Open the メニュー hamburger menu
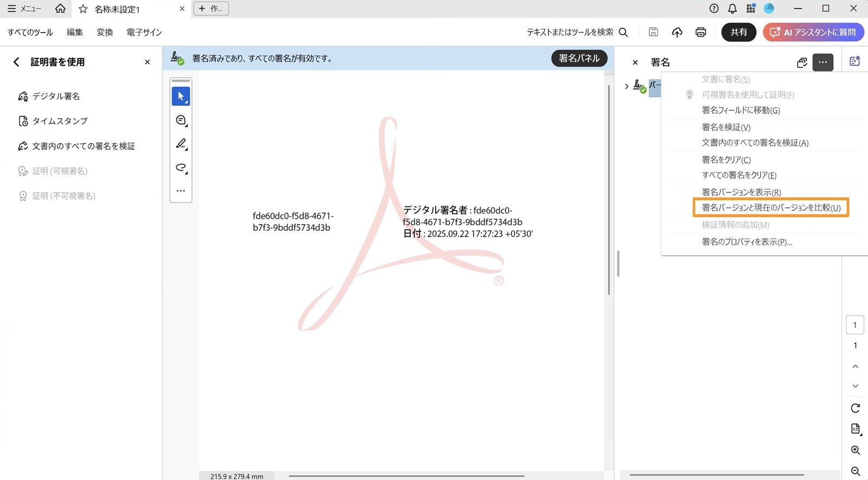Image resolution: width=868 pixels, height=480 pixels. click(x=24, y=9)
